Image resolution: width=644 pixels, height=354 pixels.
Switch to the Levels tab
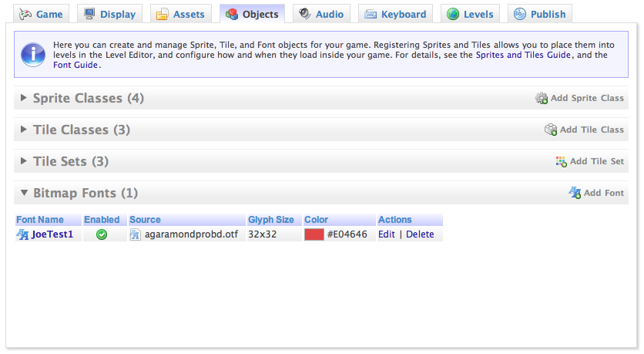(471, 14)
